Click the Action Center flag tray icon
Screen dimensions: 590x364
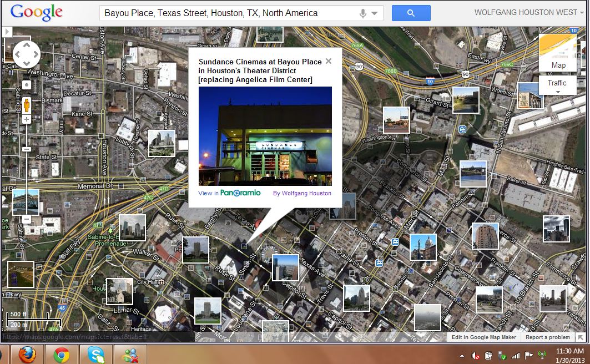528,355
